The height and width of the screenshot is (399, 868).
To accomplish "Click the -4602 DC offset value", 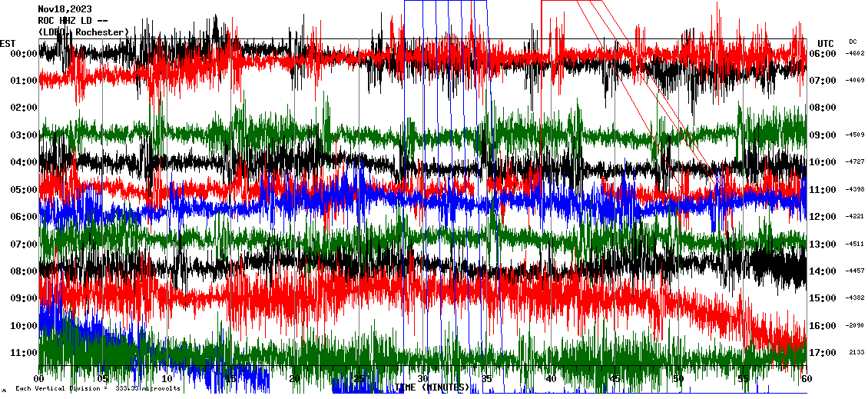I will coord(855,54).
